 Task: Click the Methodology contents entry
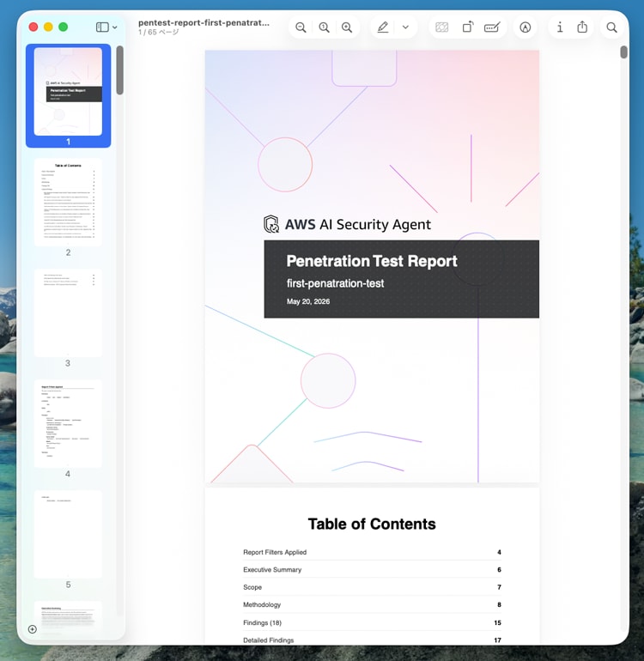[372, 604]
